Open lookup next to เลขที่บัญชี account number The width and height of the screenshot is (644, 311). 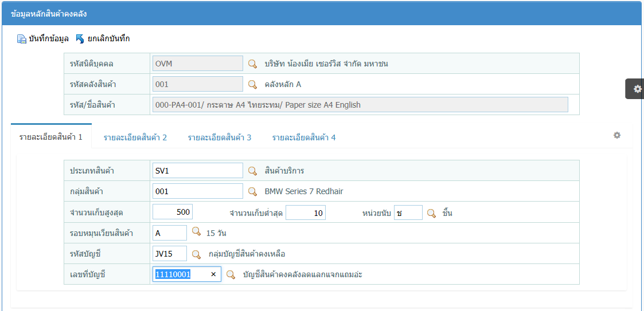(x=231, y=275)
